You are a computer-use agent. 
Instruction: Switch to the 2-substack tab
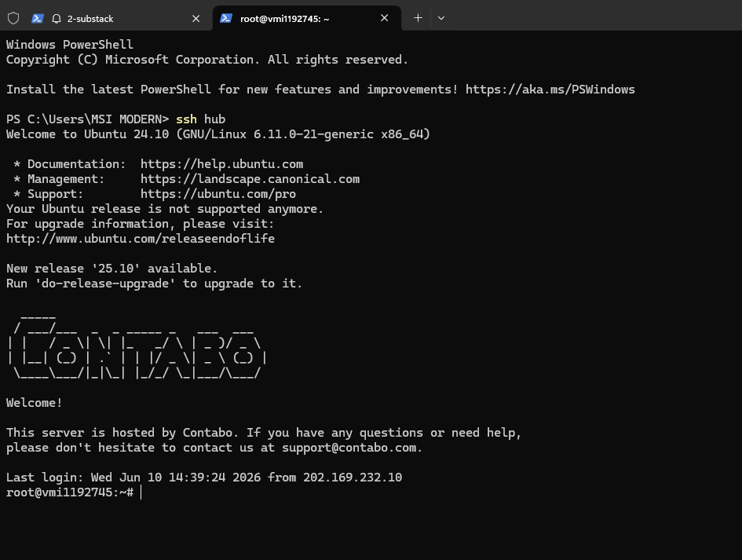[107, 19]
